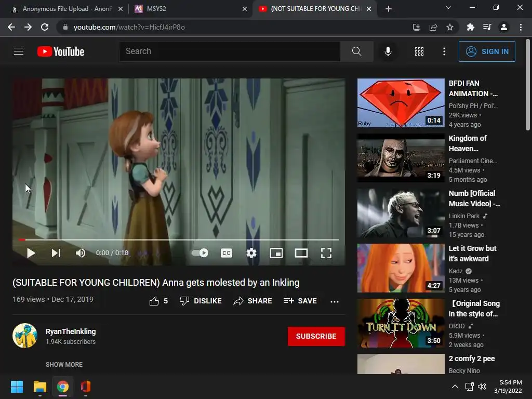Visit the Kadz channel name
Viewport: 532px width, 399px height.
456,271
